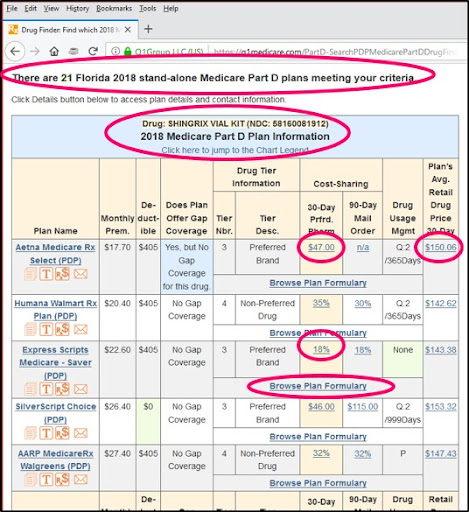The width and height of the screenshot is (469, 512).
Task: Open the SilverScript Choice document icon
Action: (x=30, y=433)
